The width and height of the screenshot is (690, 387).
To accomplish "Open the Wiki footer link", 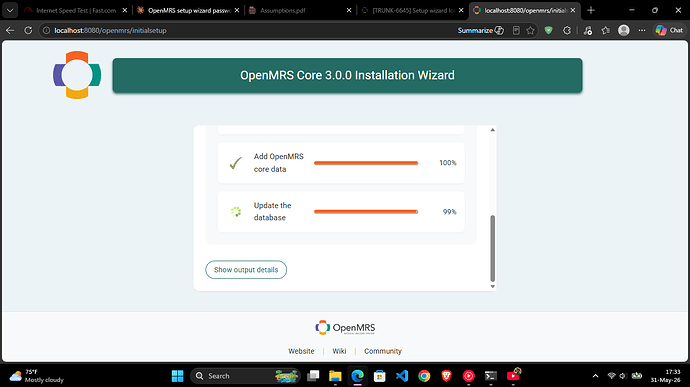I will 339,351.
